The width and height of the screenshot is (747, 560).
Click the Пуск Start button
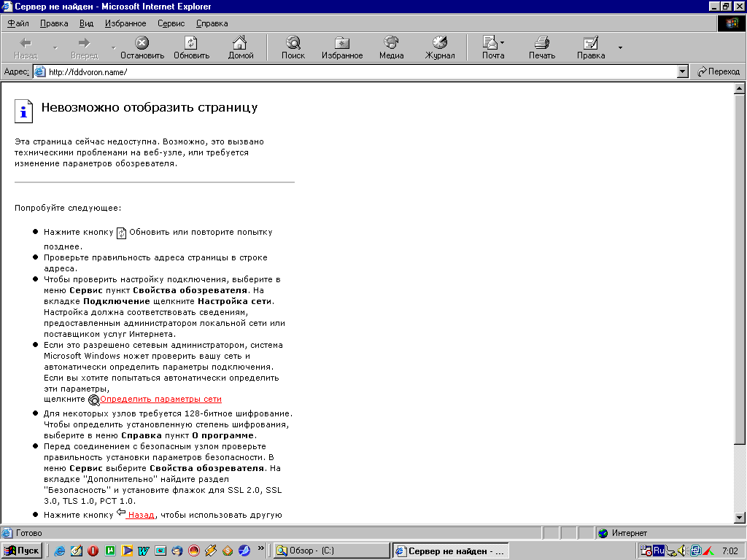tap(22, 551)
